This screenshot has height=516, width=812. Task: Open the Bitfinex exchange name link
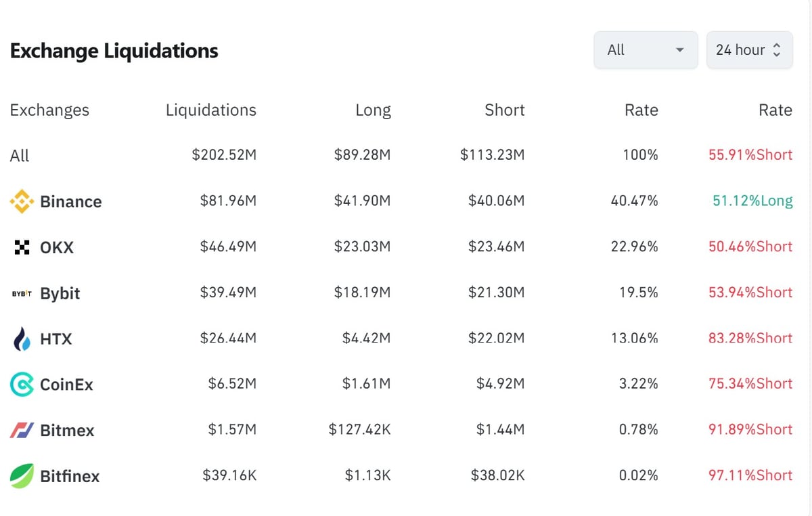pyautogui.click(x=70, y=476)
